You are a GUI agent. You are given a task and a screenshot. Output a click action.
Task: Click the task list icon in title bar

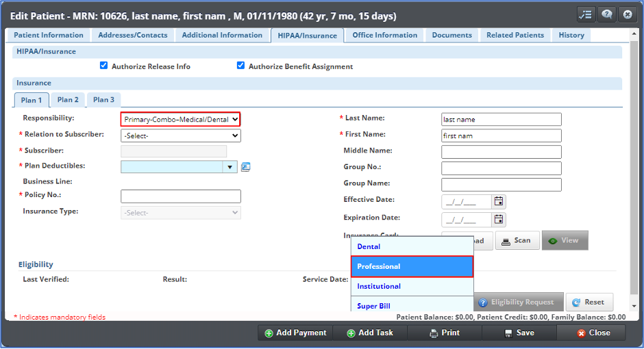pos(586,14)
